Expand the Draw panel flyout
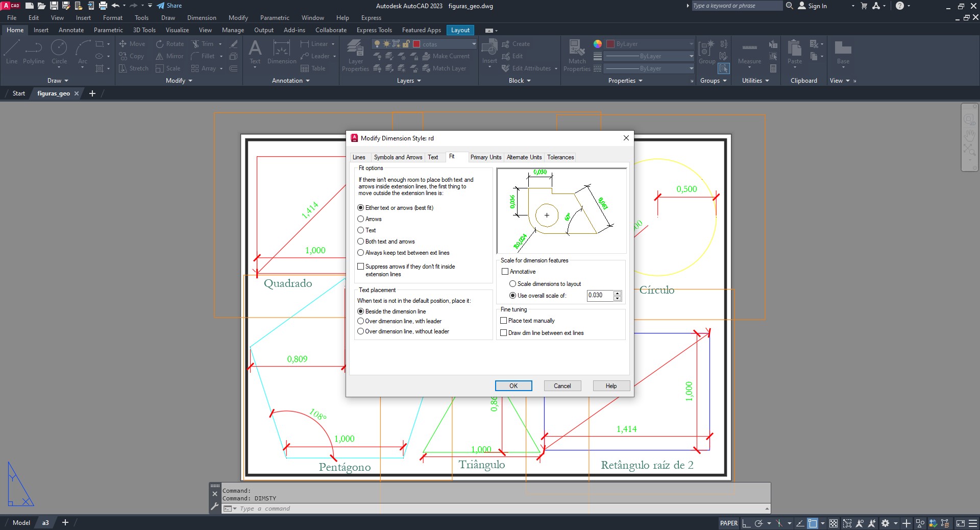 coord(58,81)
